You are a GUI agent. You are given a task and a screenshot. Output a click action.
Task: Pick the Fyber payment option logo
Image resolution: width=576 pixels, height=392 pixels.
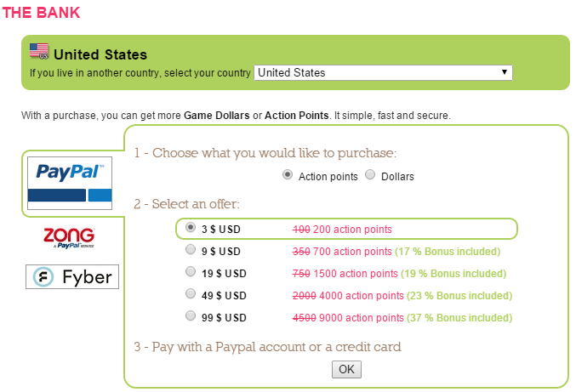coord(72,276)
